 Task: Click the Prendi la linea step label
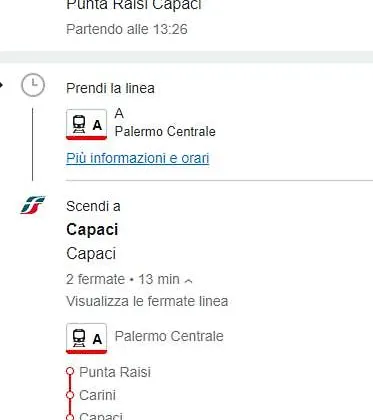click(110, 89)
